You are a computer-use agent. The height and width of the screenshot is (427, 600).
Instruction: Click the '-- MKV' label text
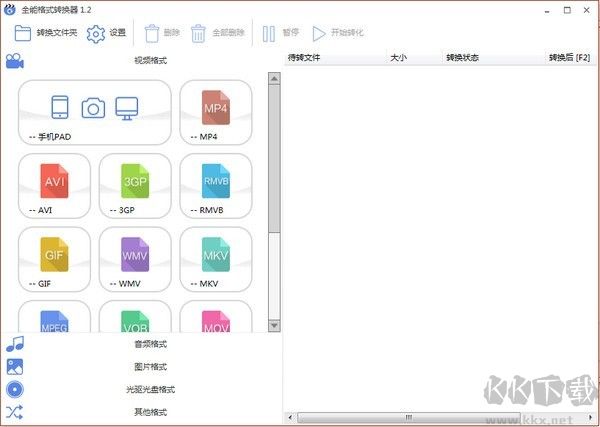point(204,284)
